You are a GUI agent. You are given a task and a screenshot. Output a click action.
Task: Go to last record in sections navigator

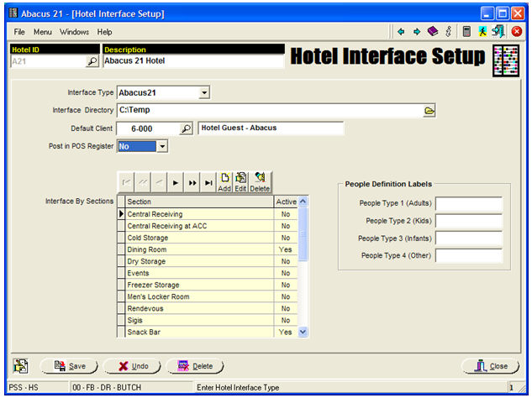(208, 183)
